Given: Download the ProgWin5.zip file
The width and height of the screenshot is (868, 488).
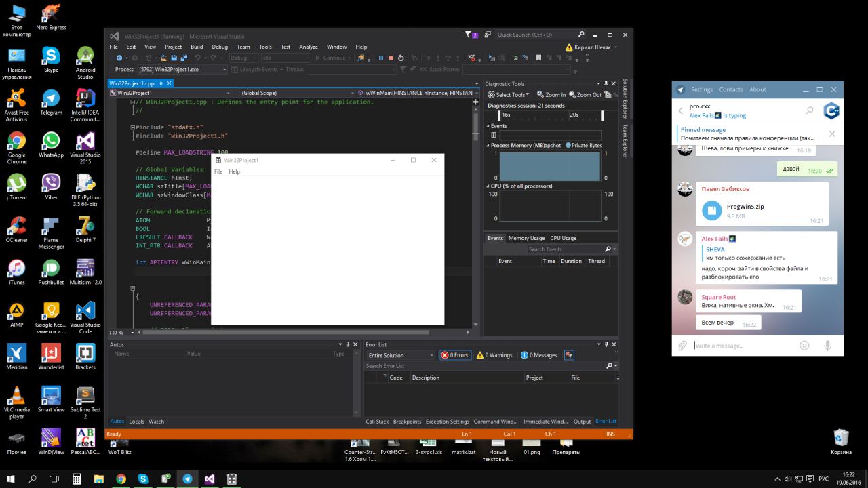Looking at the screenshot, I should click(711, 211).
